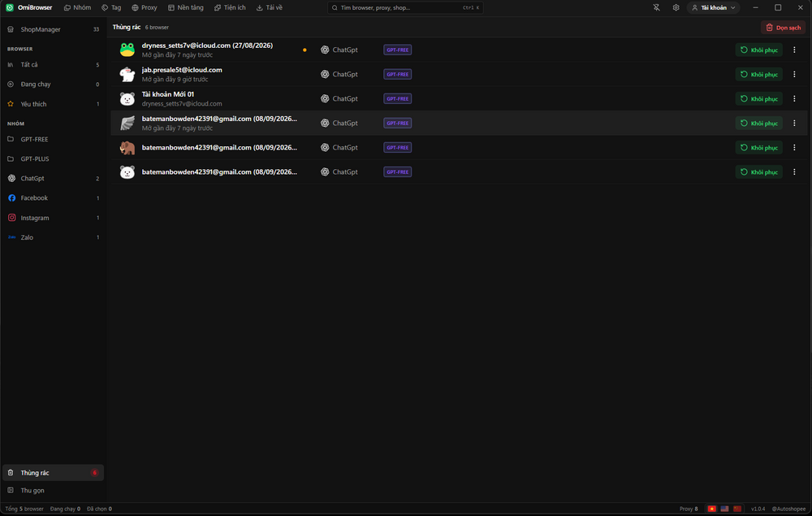Open Yêu thích favorites list
Screen dimensions: 812x516
(53, 104)
